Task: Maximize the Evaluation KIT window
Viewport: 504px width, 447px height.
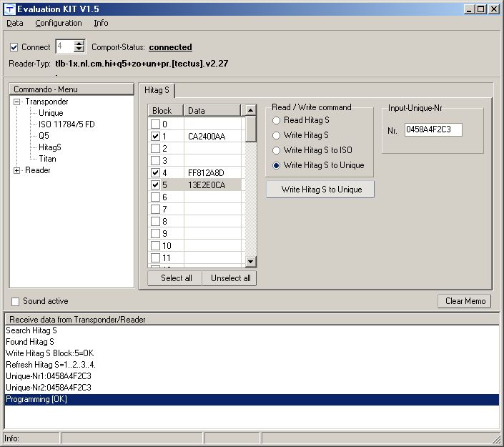Action: click(x=481, y=9)
